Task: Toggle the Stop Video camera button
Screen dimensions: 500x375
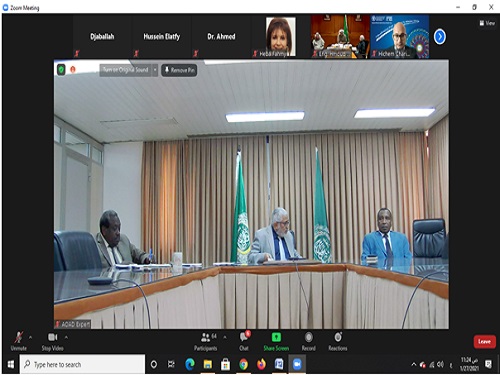Action: click(52, 341)
